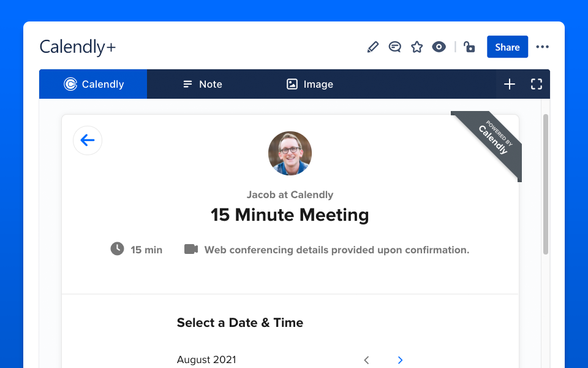Viewport: 588px width, 368px height.
Task: Click the pencil edit icon
Action: 373,47
